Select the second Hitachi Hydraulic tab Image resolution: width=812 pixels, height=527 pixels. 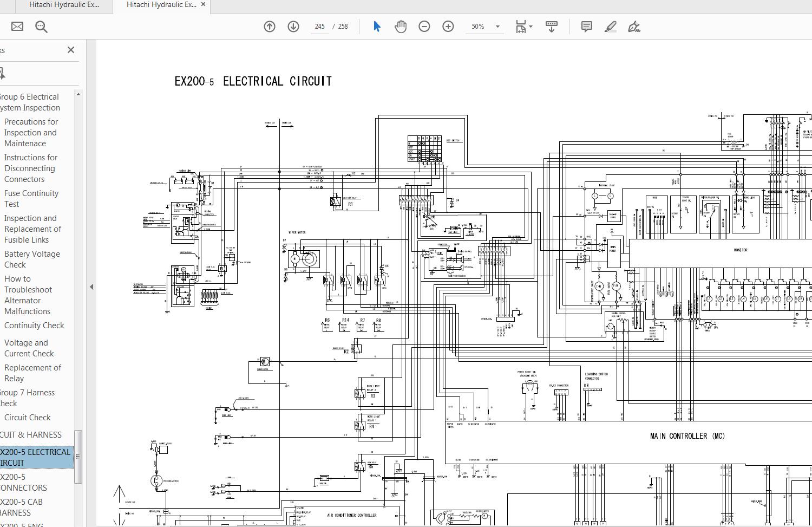(161, 5)
